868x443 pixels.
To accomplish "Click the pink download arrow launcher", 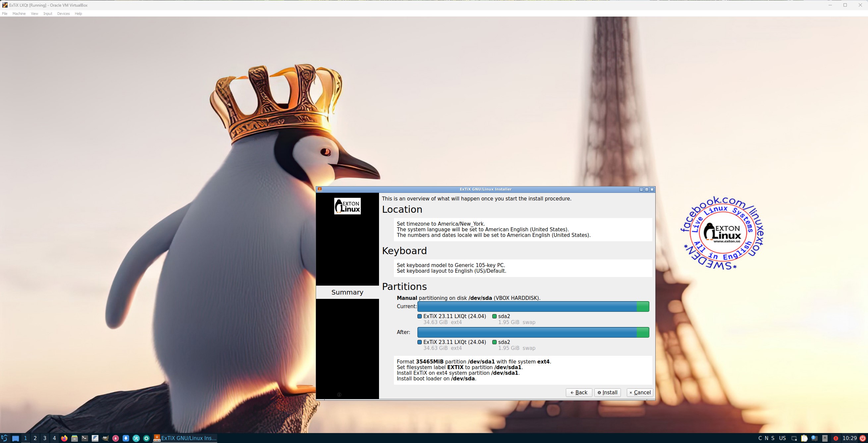I will pos(116,438).
